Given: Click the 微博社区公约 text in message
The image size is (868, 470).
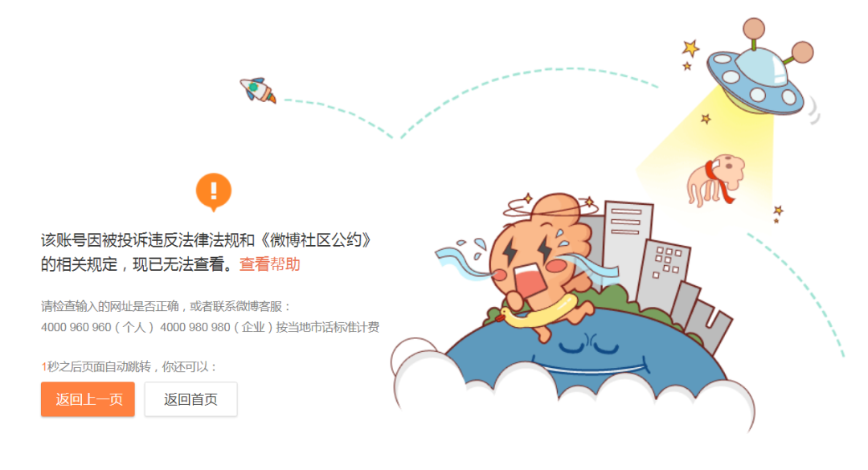Looking at the screenshot, I should pyautogui.click(x=316, y=240).
